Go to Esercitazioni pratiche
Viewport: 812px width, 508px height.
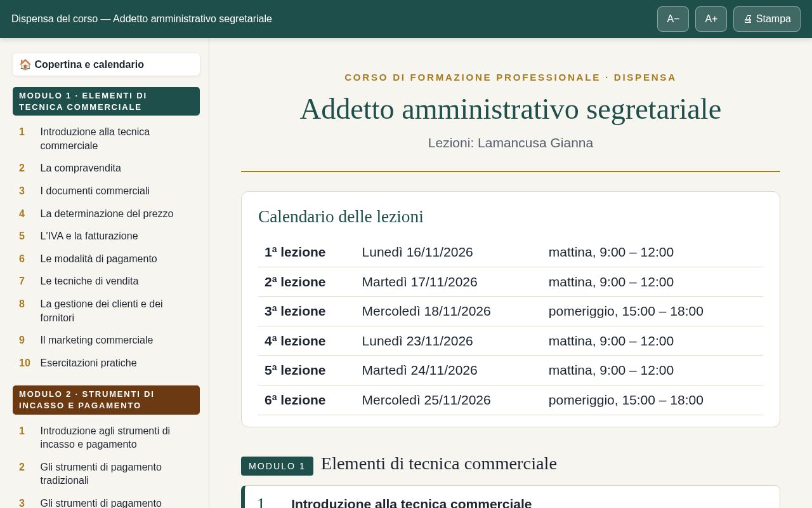106,363
